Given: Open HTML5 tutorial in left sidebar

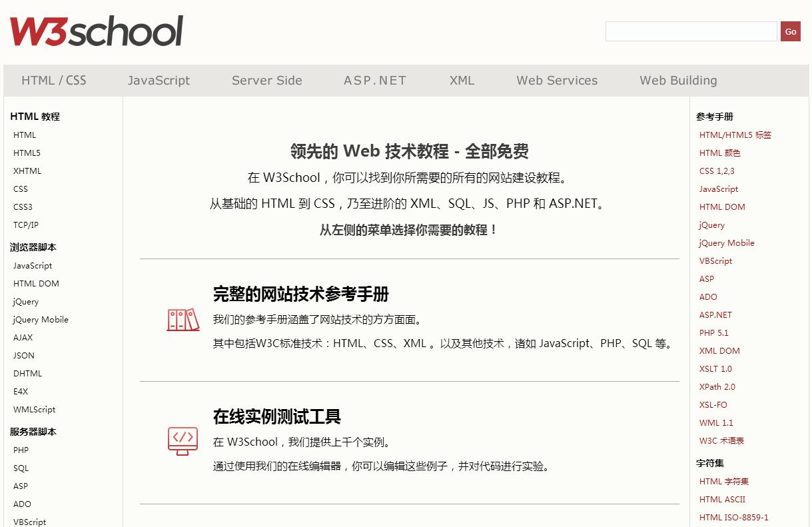Looking at the screenshot, I should click(27, 153).
